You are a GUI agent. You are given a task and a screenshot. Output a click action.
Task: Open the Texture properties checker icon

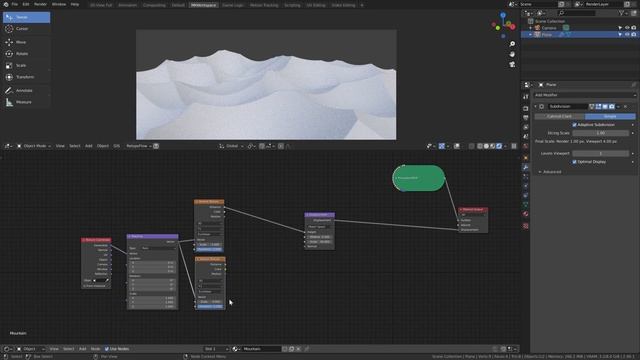click(x=526, y=226)
